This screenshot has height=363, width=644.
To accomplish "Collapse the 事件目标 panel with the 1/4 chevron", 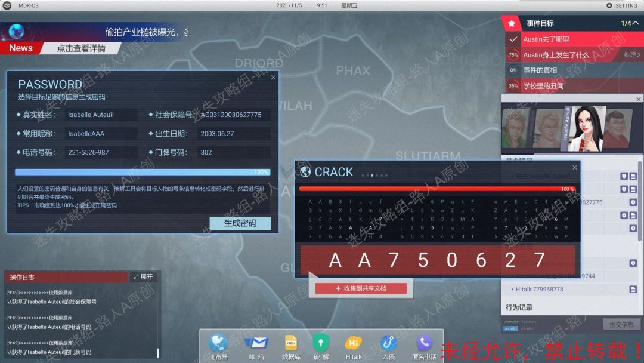I will [x=630, y=23].
